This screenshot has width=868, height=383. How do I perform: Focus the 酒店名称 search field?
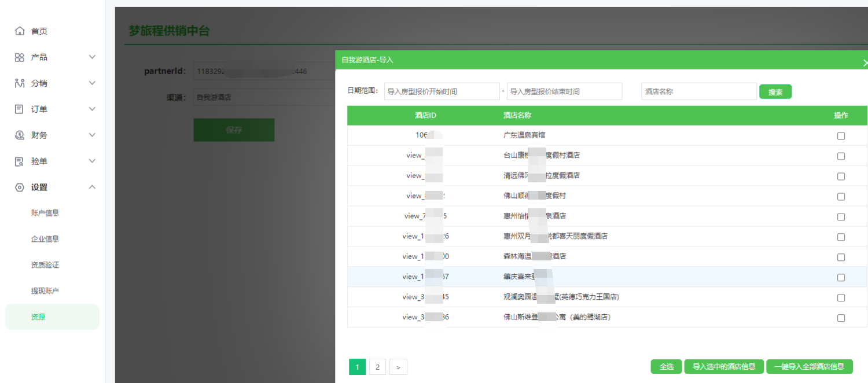[x=698, y=91]
